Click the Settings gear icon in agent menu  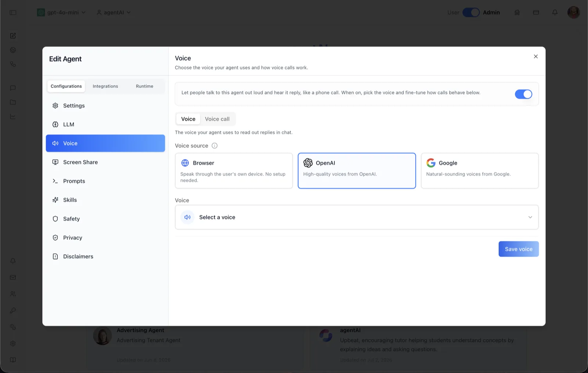coord(55,105)
